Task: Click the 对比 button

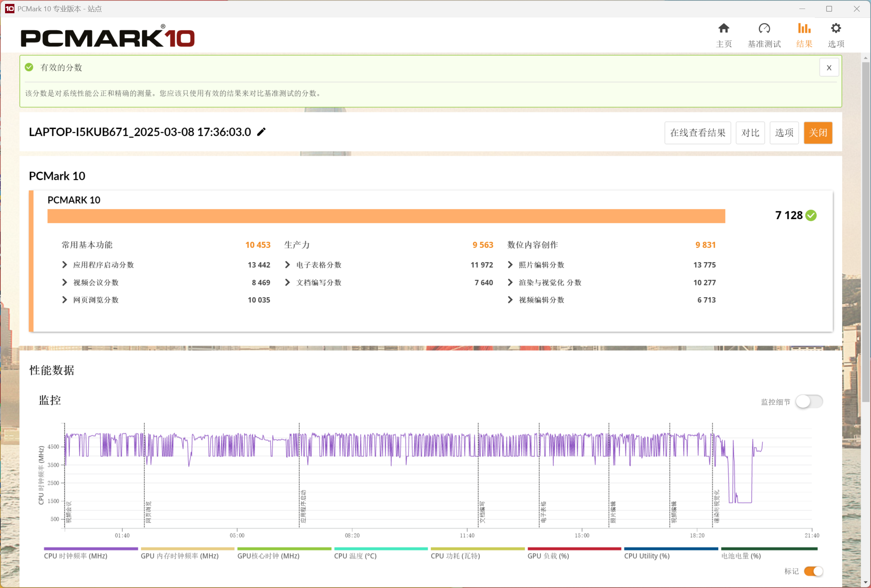Action: click(x=750, y=133)
